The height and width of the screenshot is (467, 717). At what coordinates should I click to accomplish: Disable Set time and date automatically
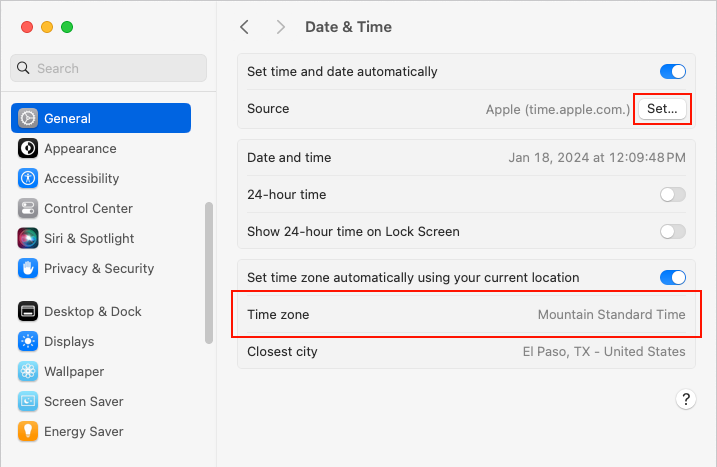coord(672,72)
